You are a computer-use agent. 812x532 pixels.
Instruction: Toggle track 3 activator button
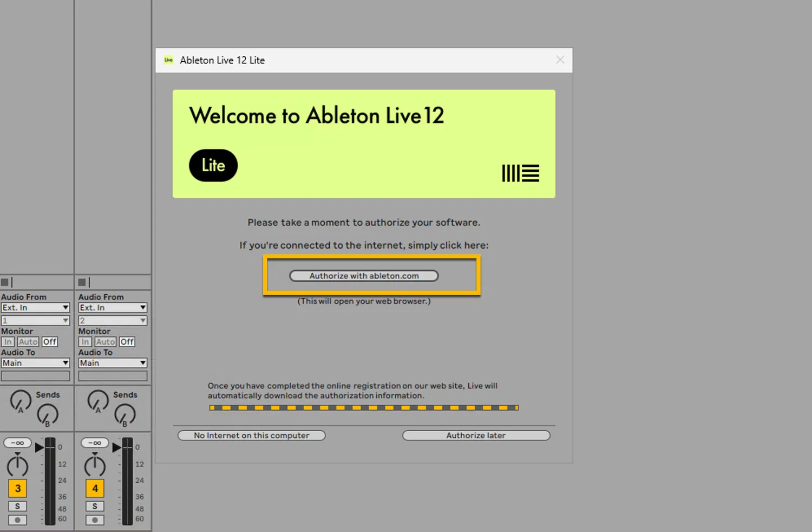(x=18, y=489)
